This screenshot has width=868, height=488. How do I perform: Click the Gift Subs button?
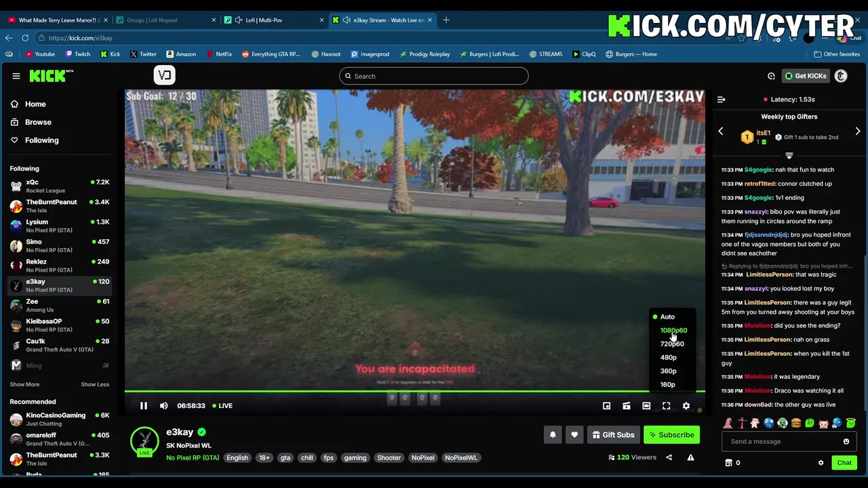[612, 434]
